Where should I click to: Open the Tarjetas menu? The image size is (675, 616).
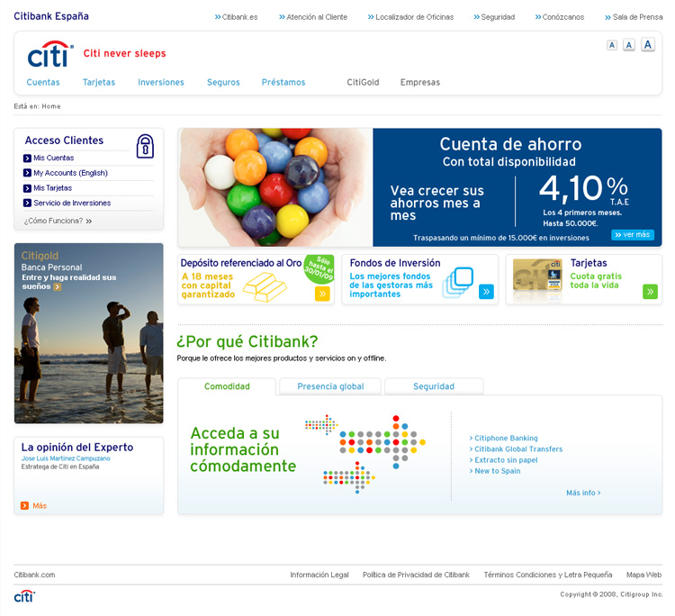99,82
